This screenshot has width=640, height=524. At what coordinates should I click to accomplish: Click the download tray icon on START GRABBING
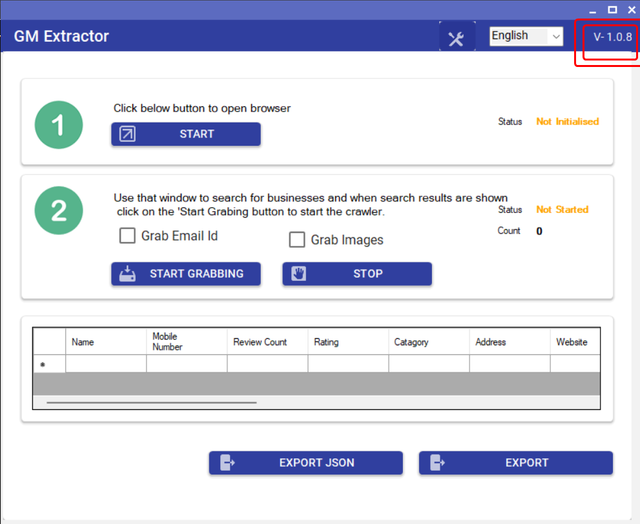(127, 274)
